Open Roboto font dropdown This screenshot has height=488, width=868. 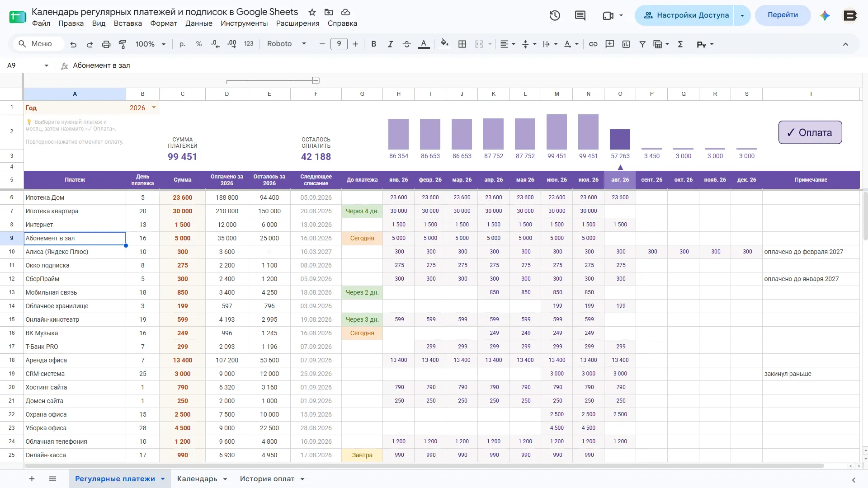pos(287,44)
